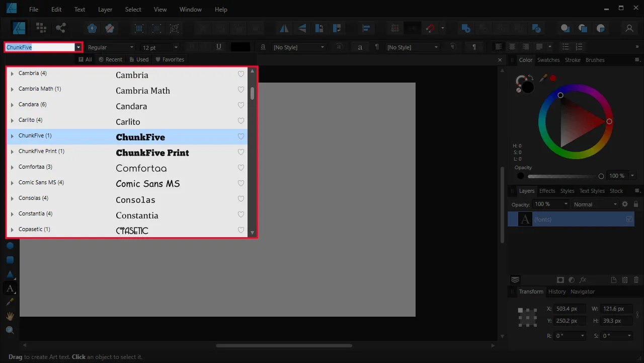Switch to the Swatches panel tab
This screenshot has width=644, height=363.
(548, 60)
